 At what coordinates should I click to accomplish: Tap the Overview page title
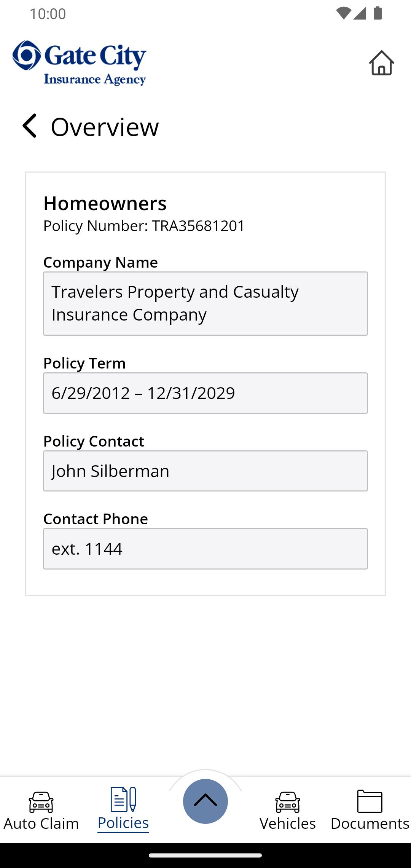pos(105,127)
